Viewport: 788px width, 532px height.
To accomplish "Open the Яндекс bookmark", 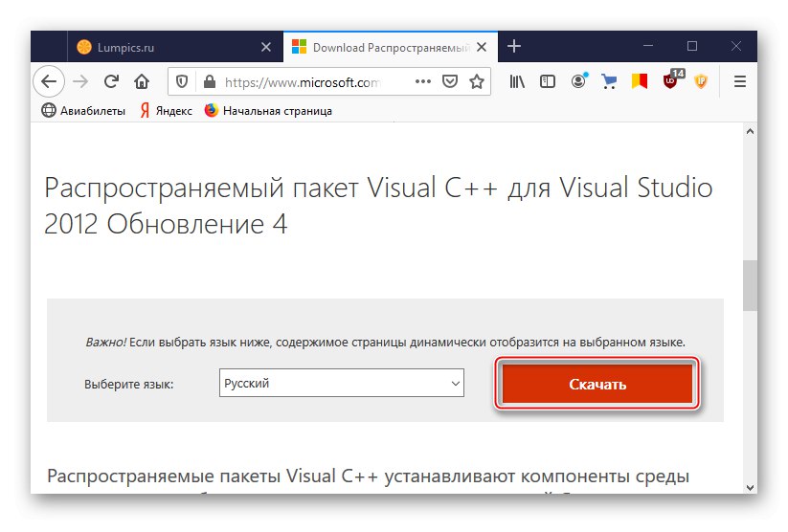I will [166, 111].
